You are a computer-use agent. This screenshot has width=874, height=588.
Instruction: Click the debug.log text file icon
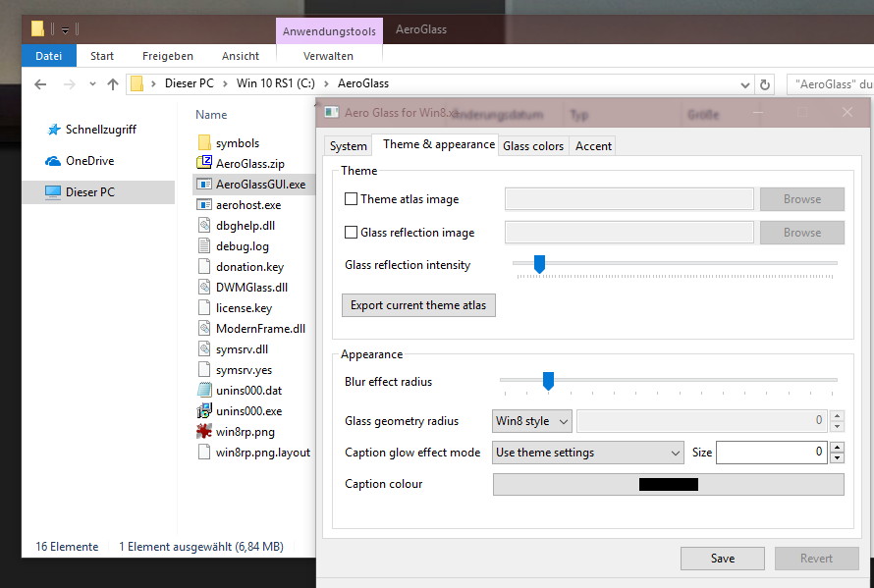(x=204, y=245)
